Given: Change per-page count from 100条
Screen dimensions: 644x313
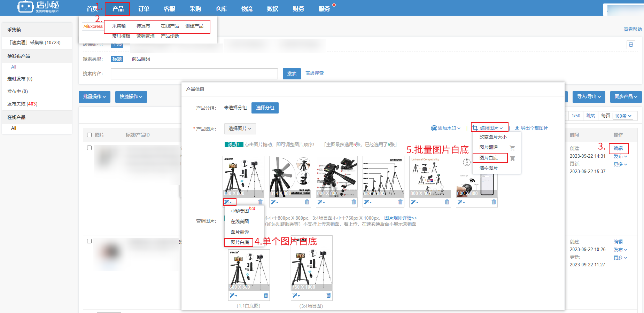Looking at the screenshot, I should pos(623,116).
